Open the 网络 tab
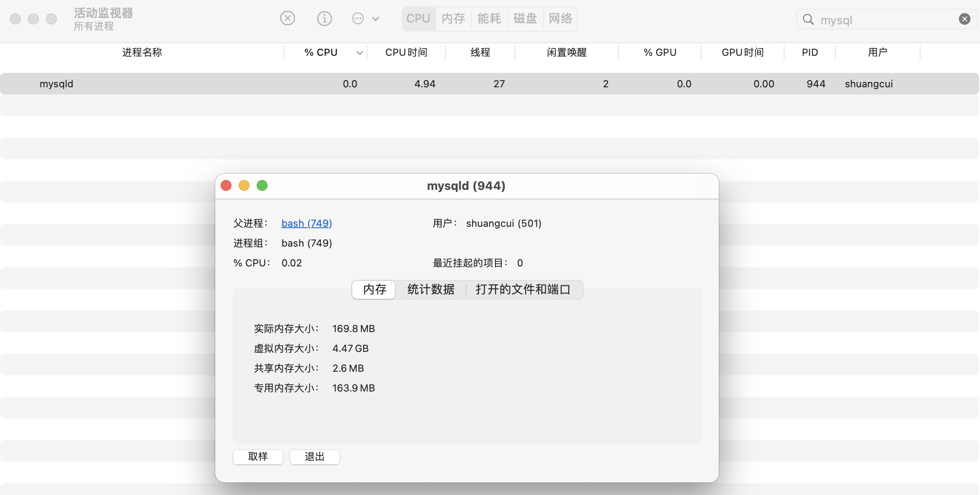 tap(560, 18)
